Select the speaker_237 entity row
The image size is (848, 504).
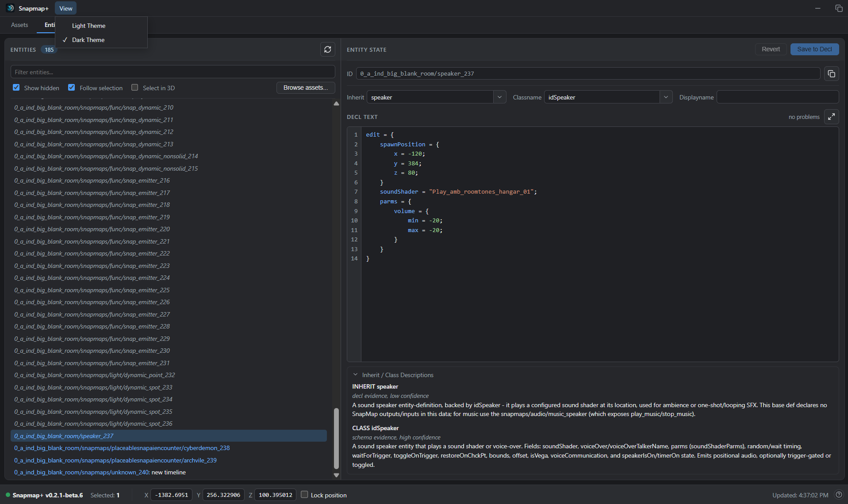click(169, 436)
